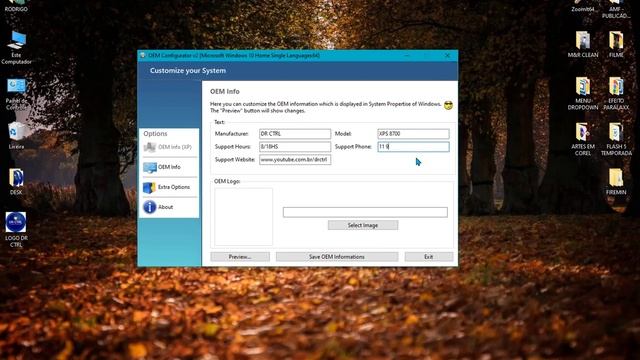Viewport: 640px width, 360px height.
Task: Focus the Support Website field
Action: (x=295, y=160)
